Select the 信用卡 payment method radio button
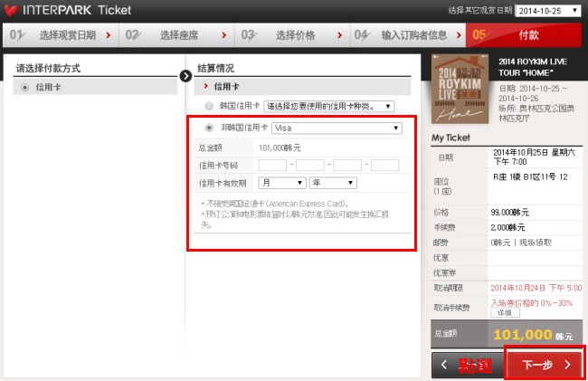The width and height of the screenshot is (588, 381). (x=25, y=88)
